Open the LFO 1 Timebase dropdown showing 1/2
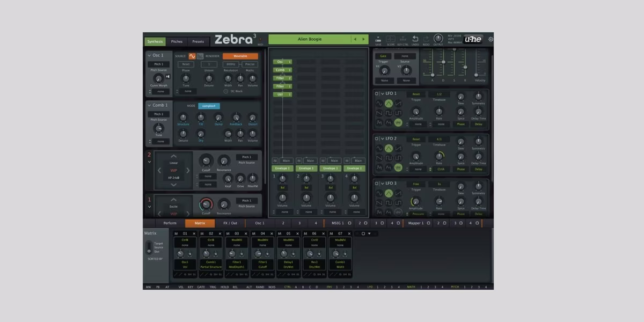This screenshot has height=322, width=644. [x=439, y=94]
